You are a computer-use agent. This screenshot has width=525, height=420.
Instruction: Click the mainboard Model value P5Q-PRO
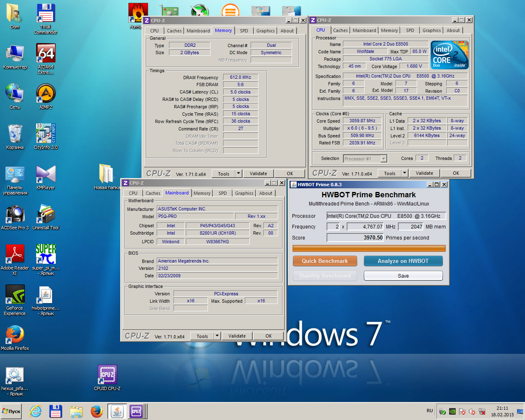195,216
